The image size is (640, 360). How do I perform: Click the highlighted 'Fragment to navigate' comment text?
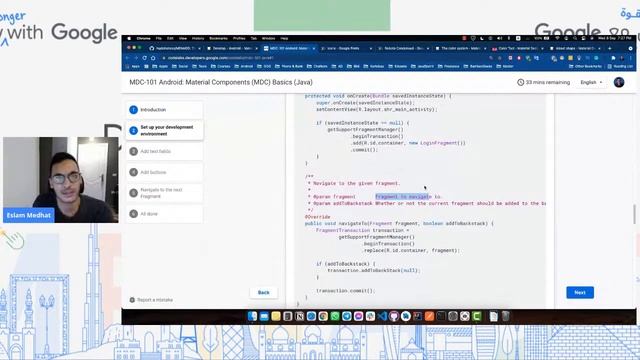403,197
